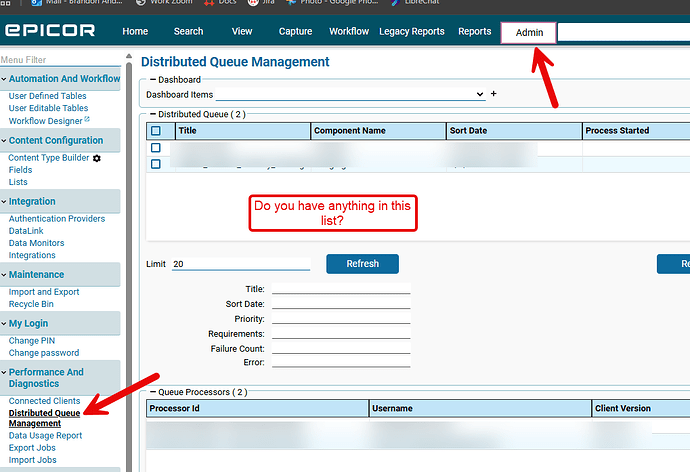Click the Refresh button
Screen dimensions: 690x472
point(363,264)
